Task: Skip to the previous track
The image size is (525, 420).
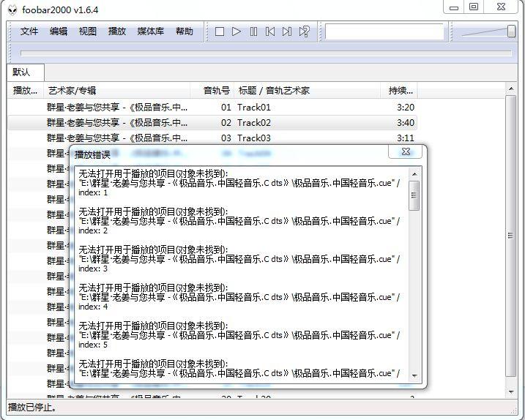Action: coord(270,31)
